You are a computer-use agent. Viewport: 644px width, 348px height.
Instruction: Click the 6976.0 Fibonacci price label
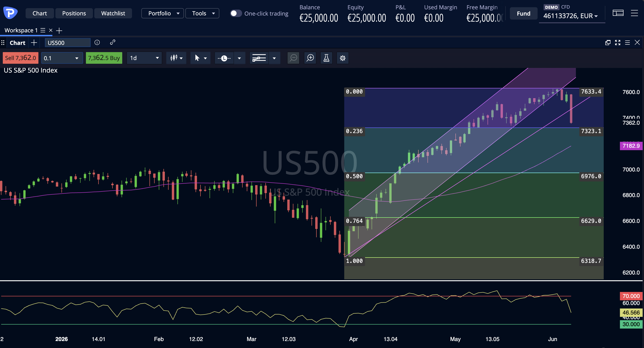point(591,176)
